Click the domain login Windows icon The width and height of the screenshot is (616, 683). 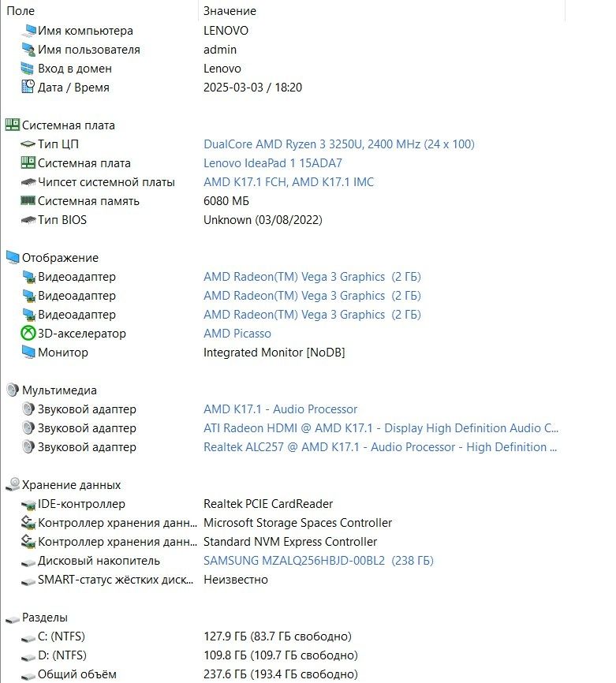point(28,69)
